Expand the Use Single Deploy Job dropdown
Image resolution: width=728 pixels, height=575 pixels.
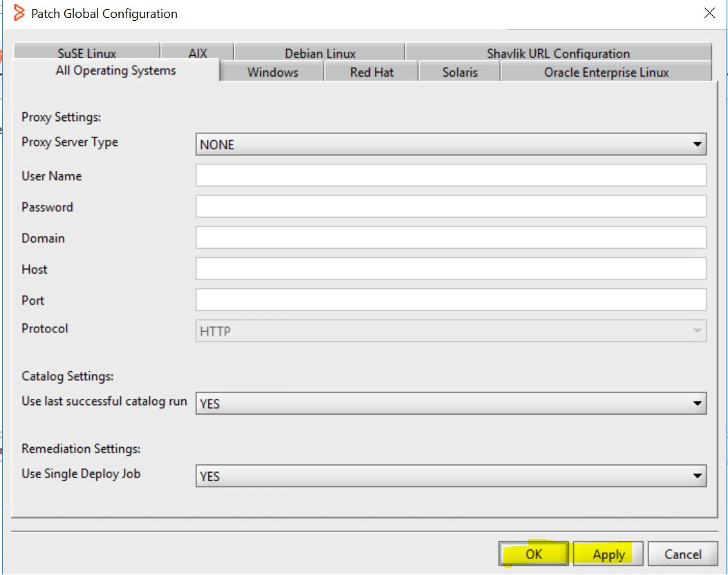coord(451,475)
